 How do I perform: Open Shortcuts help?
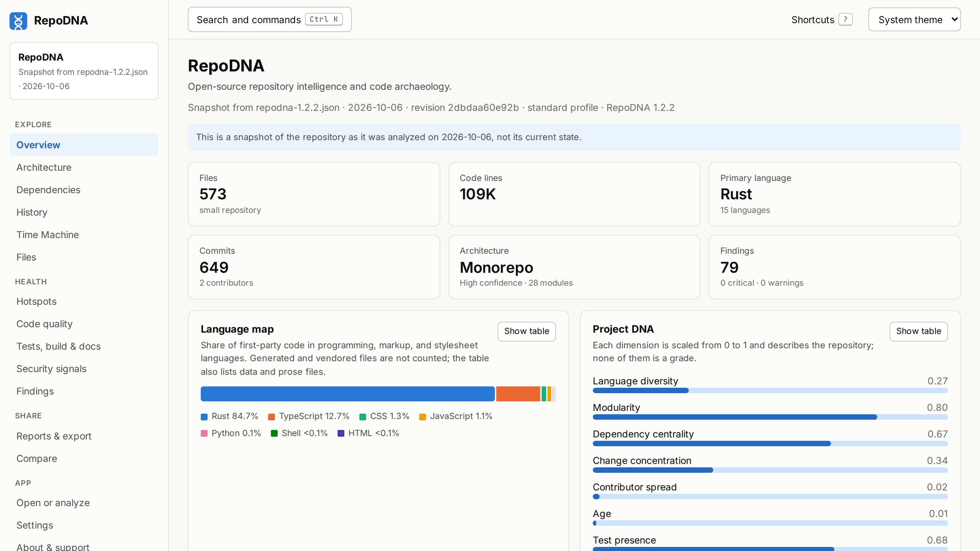(x=821, y=19)
